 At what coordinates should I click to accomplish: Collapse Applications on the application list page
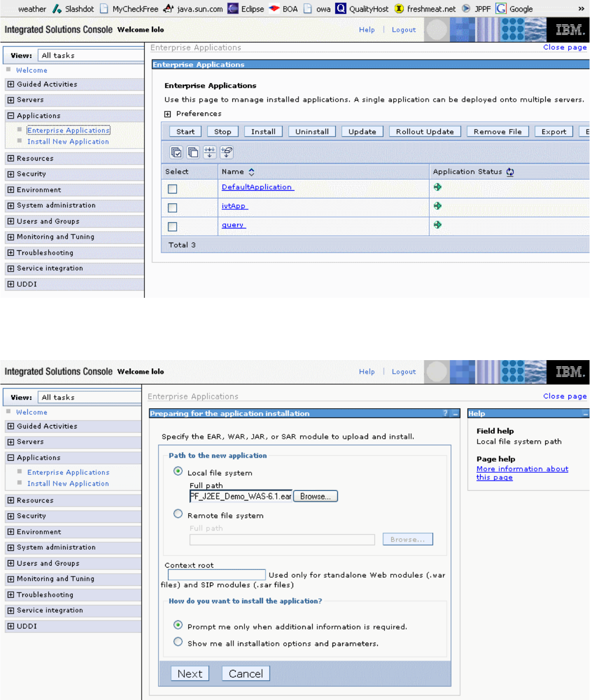10,116
